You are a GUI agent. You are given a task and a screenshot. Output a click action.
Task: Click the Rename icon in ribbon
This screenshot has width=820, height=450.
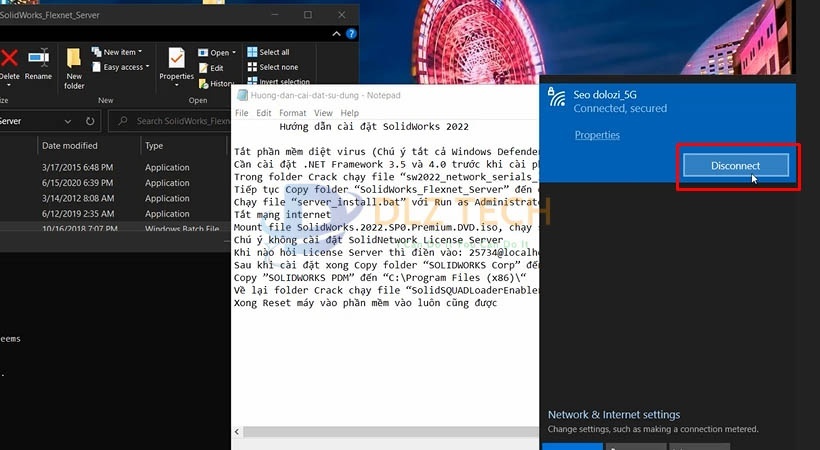pyautogui.click(x=38, y=59)
